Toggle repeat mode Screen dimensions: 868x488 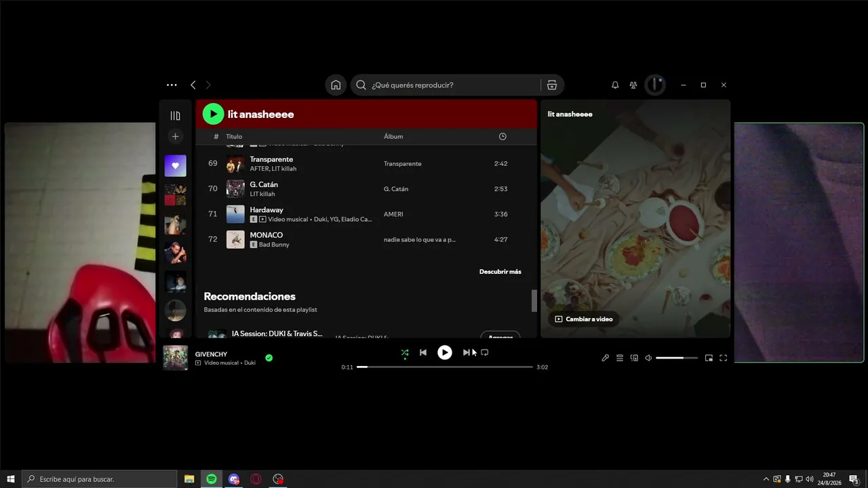(x=485, y=352)
